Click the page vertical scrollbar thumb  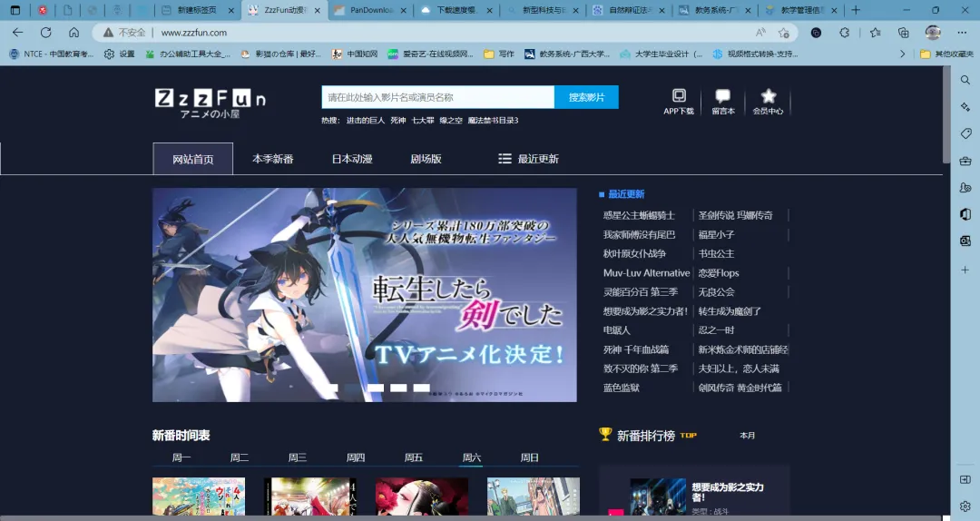point(946,115)
